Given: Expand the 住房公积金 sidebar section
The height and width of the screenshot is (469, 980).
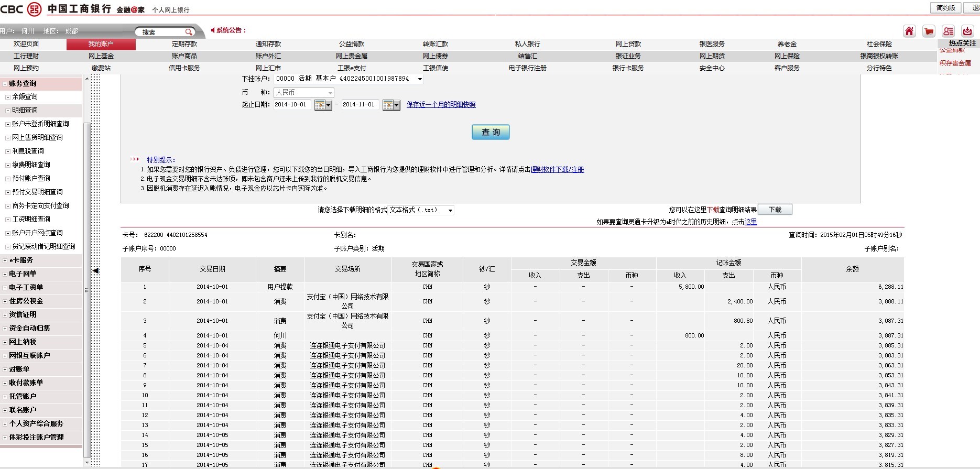Looking at the screenshot, I should (x=5, y=301).
